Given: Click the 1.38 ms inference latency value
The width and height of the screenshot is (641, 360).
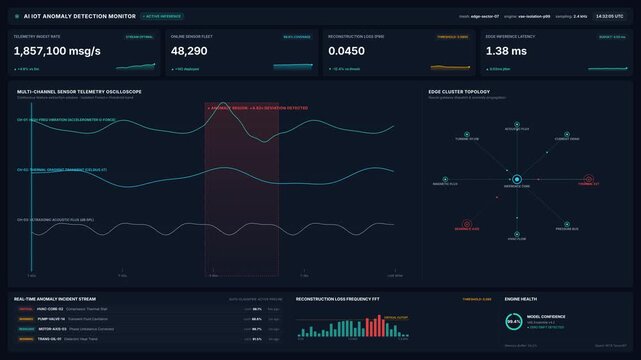Looking at the screenshot, I should tap(506, 51).
